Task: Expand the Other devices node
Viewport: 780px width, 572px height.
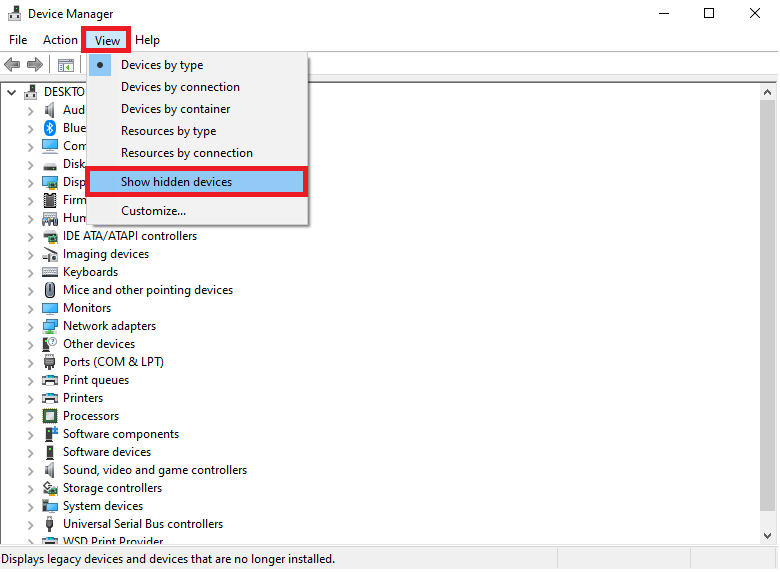Action: pos(31,345)
